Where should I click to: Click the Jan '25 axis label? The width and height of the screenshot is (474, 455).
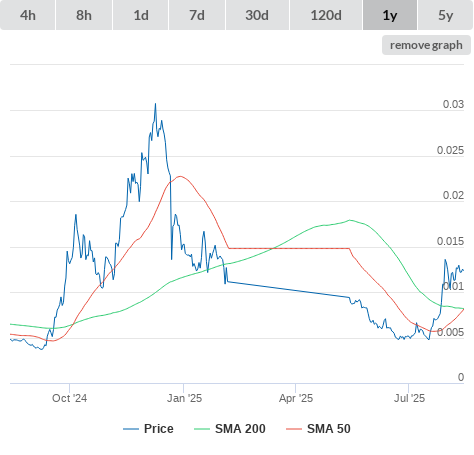[x=184, y=398]
